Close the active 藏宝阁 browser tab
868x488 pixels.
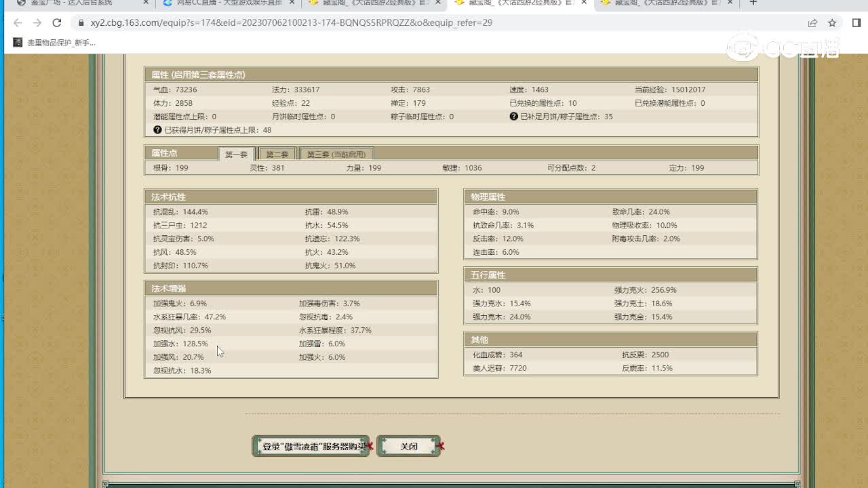click(584, 3)
